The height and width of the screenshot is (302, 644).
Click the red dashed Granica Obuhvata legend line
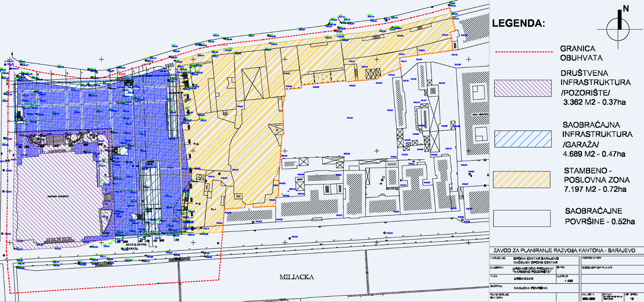click(524, 52)
